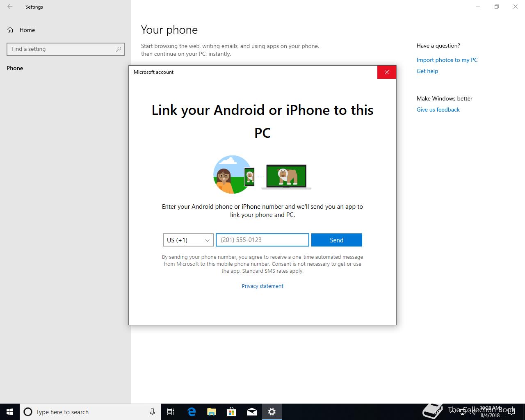
Task: Click the Find a setting search box
Action: click(x=66, y=49)
